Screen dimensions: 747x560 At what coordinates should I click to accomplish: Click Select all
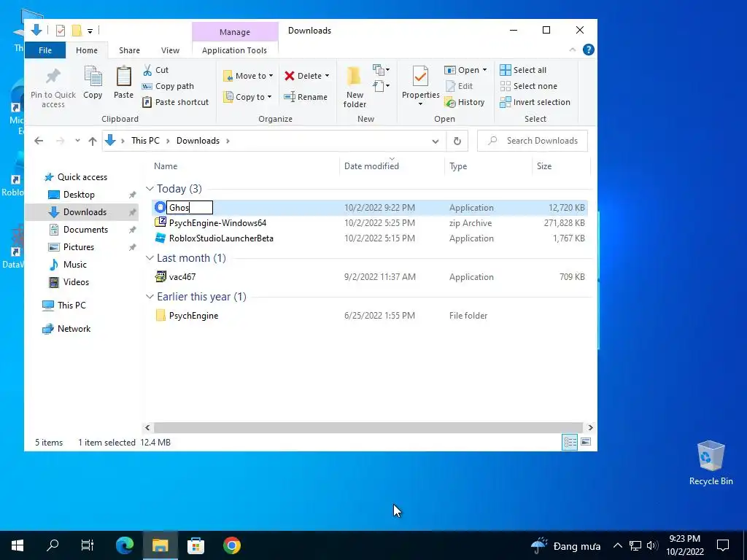point(523,70)
